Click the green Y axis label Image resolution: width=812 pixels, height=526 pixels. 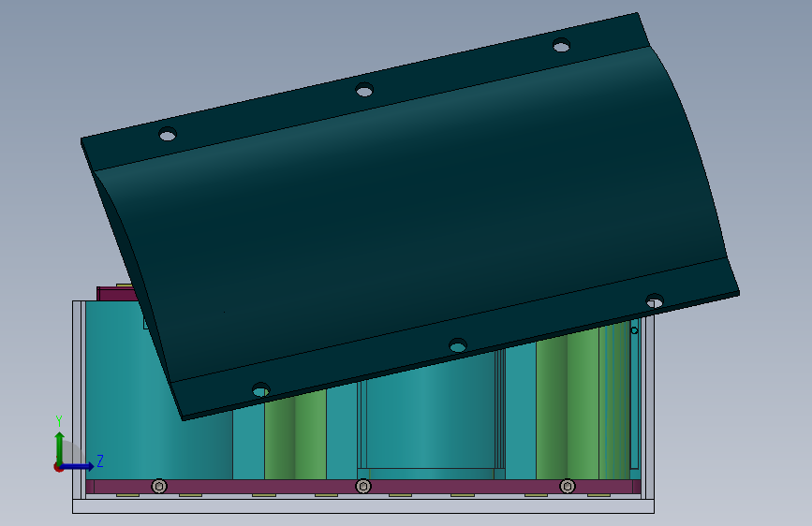pyautogui.click(x=59, y=421)
